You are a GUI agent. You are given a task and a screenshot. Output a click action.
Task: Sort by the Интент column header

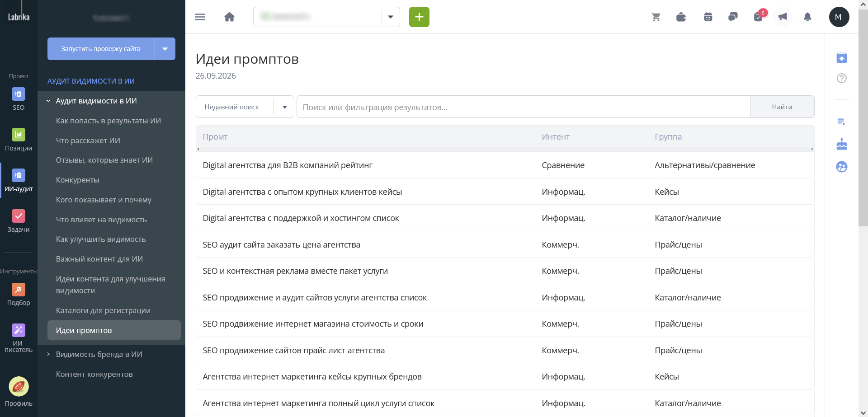coord(556,136)
